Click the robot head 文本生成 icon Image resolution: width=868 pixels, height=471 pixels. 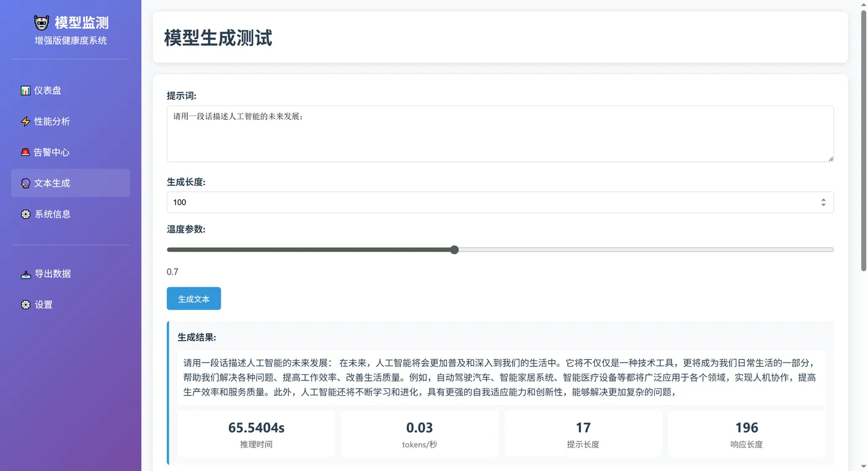click(x=25, y=183)
